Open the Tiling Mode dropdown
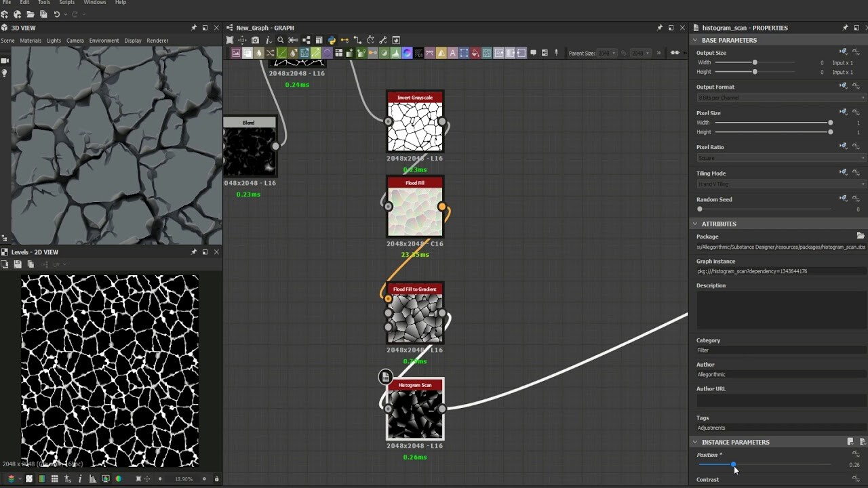868x488 pixels. tap(778, 184)
